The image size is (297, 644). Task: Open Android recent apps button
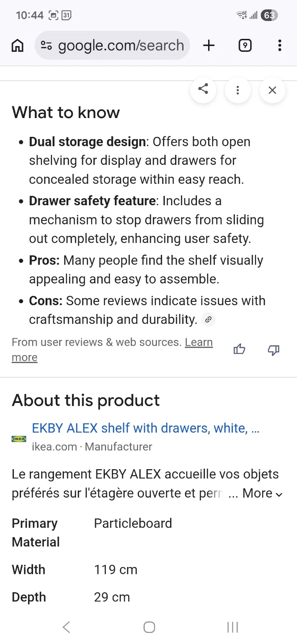(x=232, y=627)
